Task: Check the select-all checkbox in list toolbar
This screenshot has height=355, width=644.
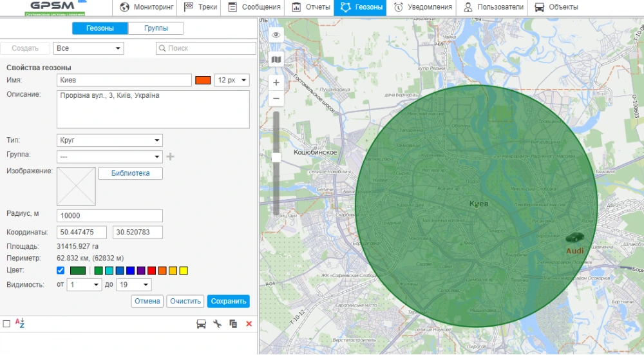Action: click(x=6, y=324)
